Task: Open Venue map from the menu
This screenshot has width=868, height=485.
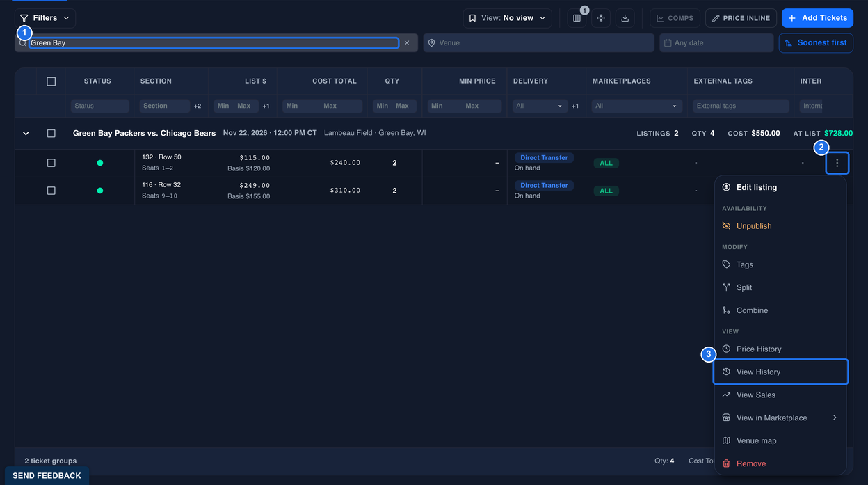Action: click(780, 441)
